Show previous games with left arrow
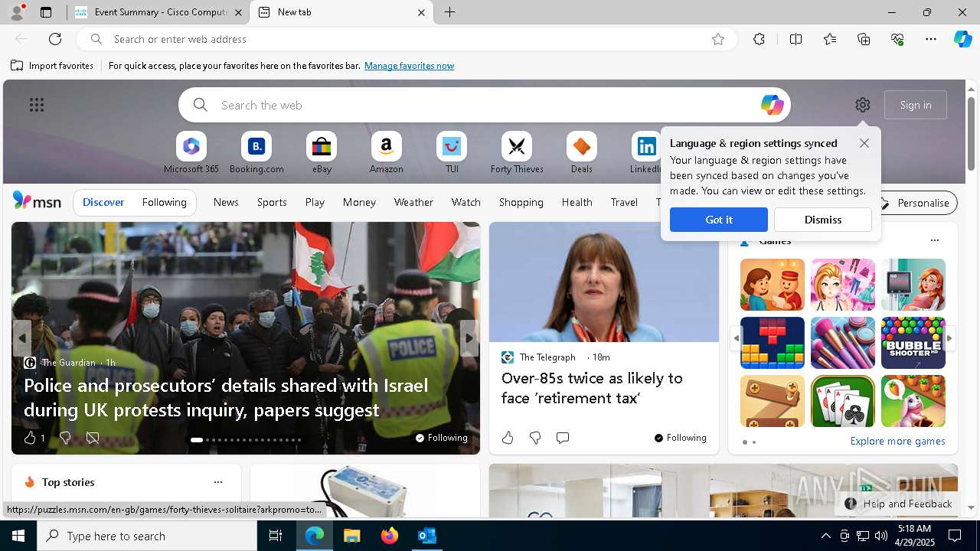This screenshot has height=551, width=980. tap(736, 337)
